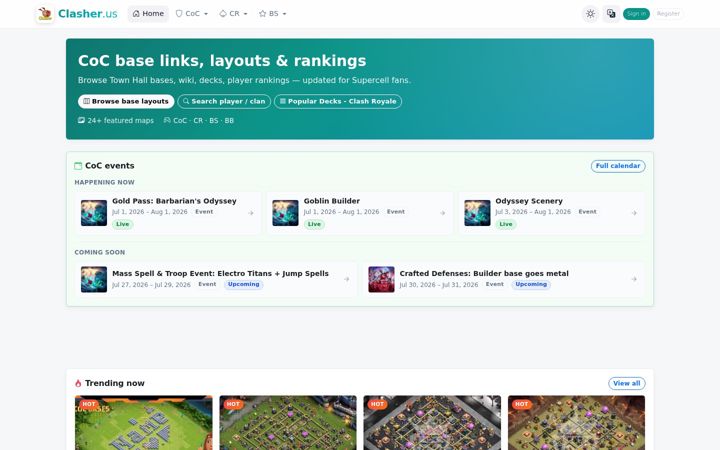This screenshot has width=720, height=450.
Task: Click the Gold Pass event thumbnail image
Action: tap(94, 213)
